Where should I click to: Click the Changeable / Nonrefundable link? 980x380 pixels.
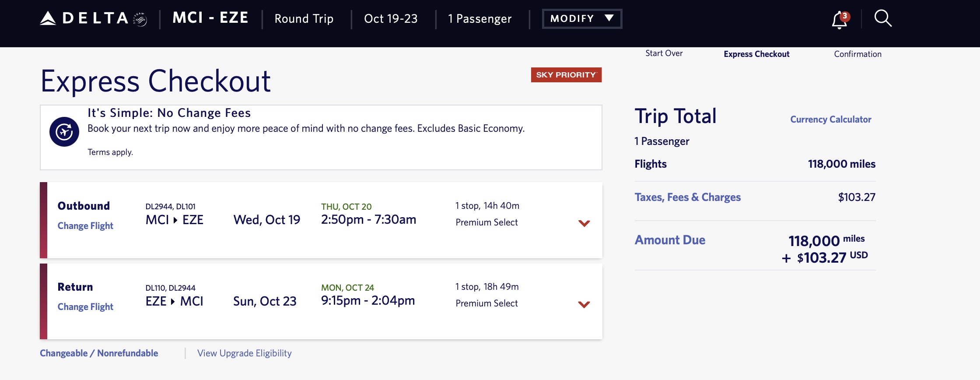[99, 353]
